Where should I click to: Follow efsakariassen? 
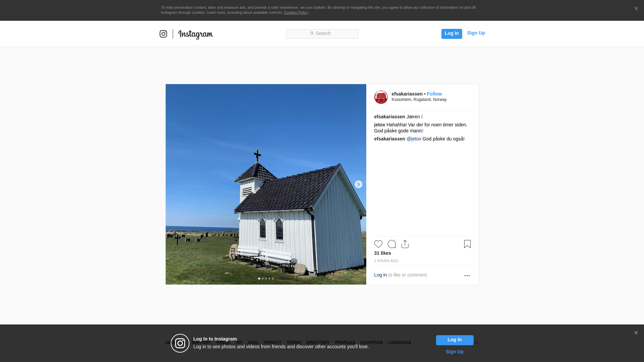434,94
